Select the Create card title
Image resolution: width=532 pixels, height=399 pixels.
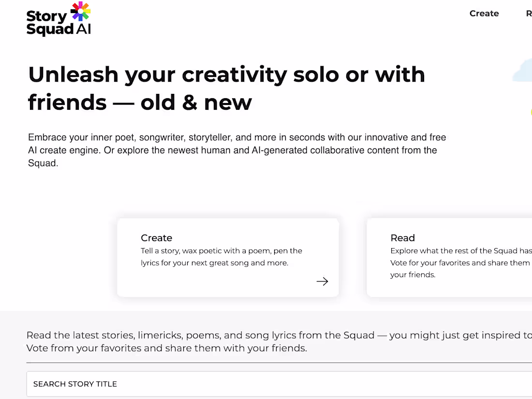[x=156, y=238]
